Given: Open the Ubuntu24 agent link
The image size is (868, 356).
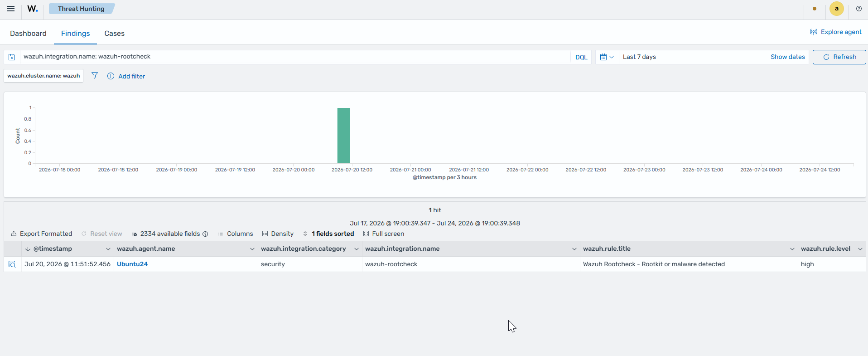Looking at the screenshot, I should 132,264.
